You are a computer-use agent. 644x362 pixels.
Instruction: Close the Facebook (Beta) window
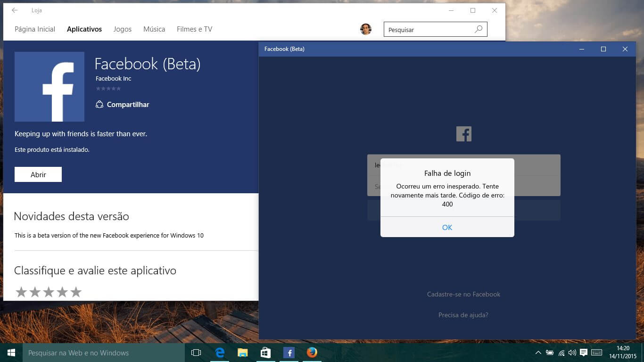point(625,49)
